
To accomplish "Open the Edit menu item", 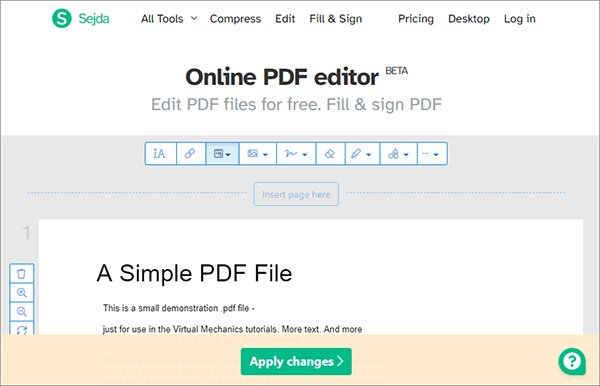I will [285, 19].
